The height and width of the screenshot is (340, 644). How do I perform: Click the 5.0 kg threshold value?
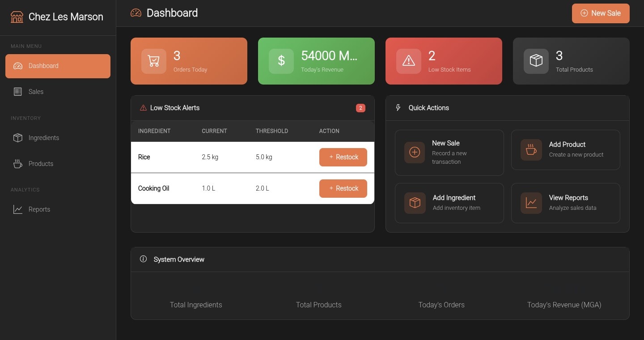click(x=264, y=157)
